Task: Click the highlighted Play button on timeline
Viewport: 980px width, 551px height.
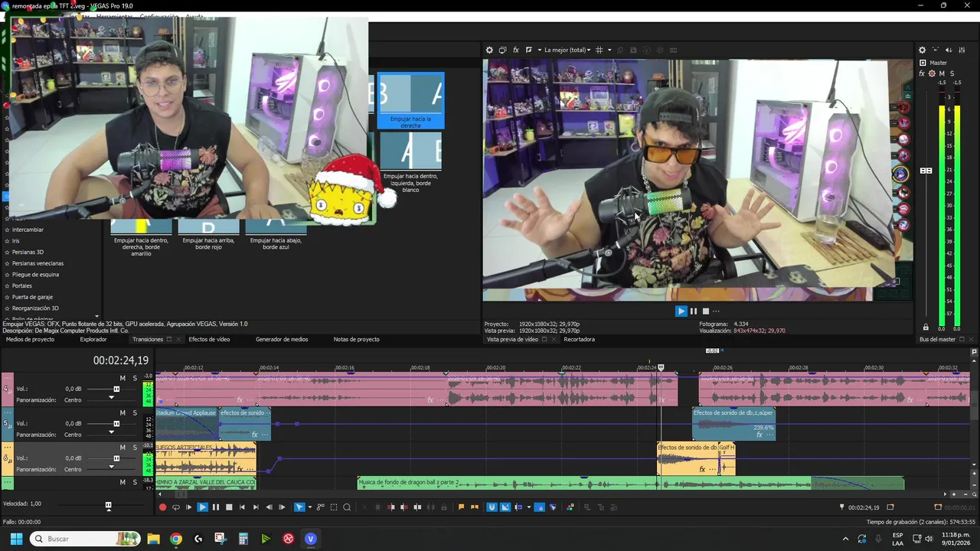Action: pyautogui.click(x=203, y=507)
